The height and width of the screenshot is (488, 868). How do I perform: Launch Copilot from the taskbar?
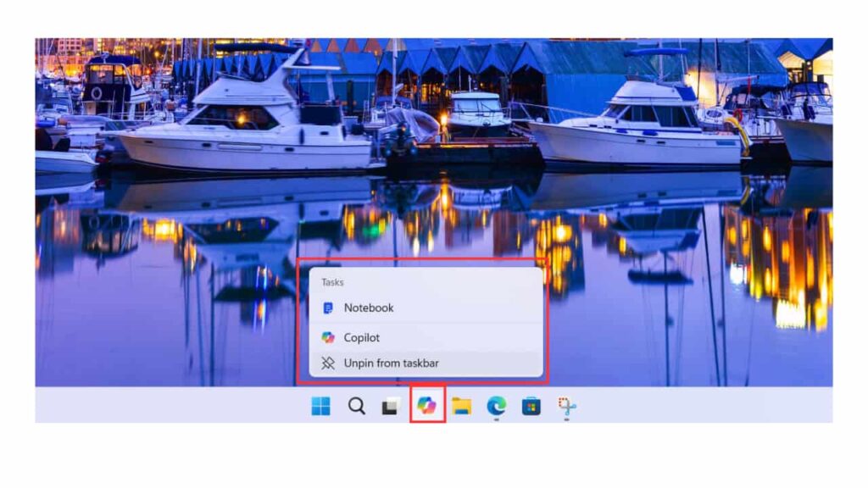(x=427, y=406)
